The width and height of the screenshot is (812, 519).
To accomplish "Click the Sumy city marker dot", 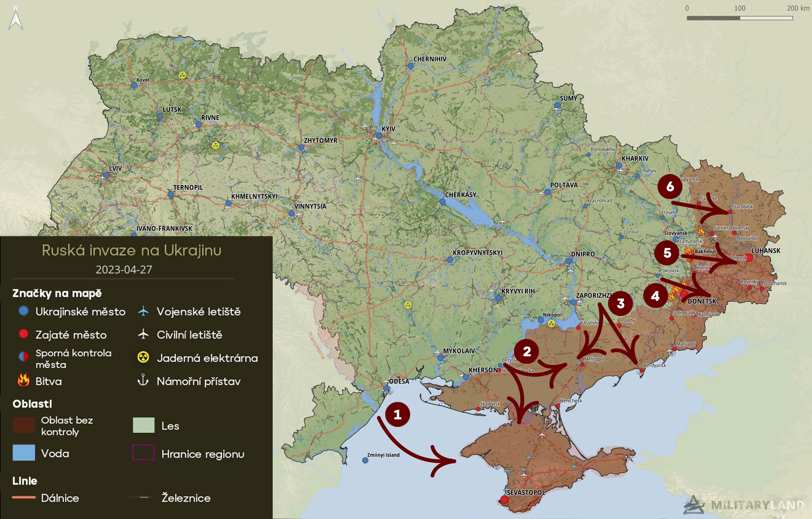I will click(x=557, y=105).
